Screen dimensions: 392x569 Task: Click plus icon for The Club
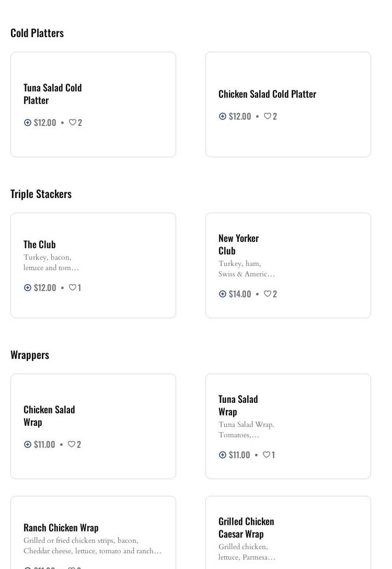pyautogui.click(x=28, y=287)
